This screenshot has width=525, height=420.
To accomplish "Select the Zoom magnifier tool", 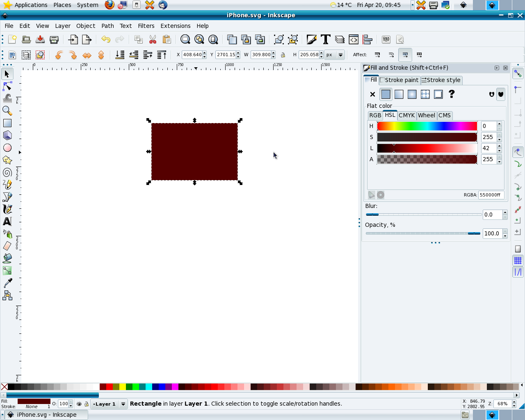I will 7,111.
